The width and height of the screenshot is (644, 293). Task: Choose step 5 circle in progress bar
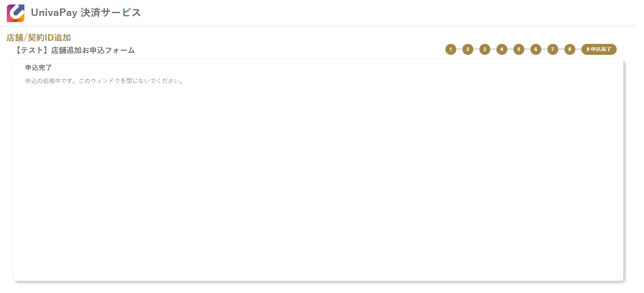519,49
